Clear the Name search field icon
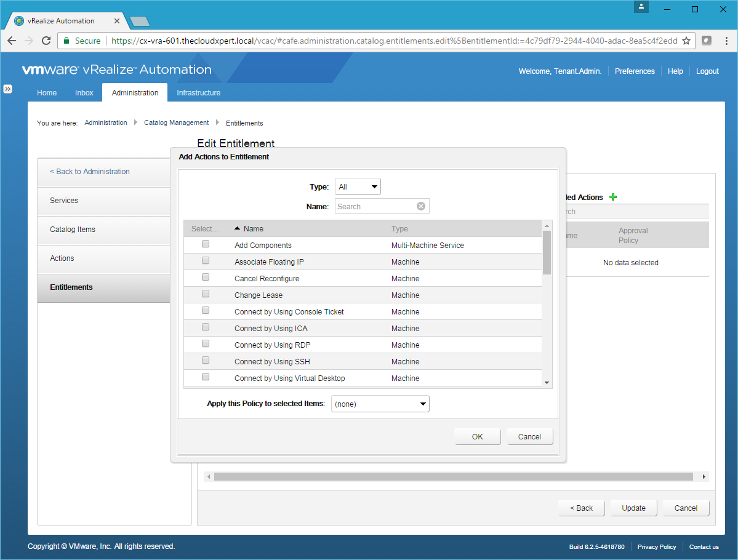 [x=421, y=206]
